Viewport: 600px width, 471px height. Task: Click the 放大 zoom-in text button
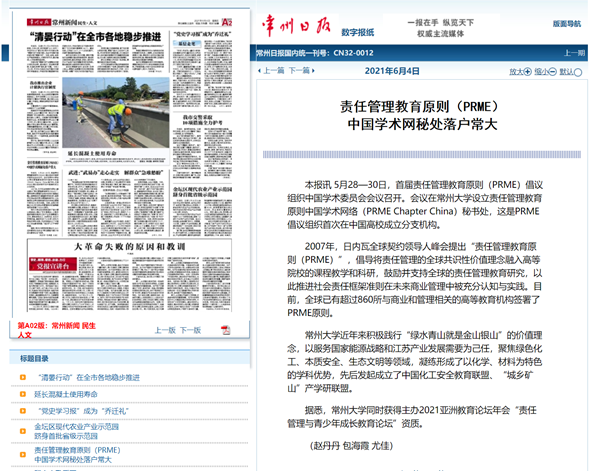point(516,71)
